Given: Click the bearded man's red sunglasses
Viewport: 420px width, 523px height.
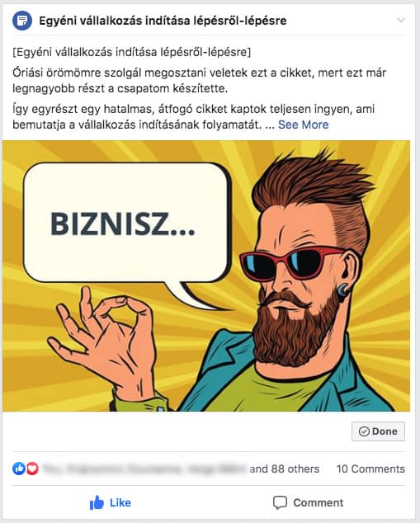Looking at the screenshot, I should click(290, 262).
